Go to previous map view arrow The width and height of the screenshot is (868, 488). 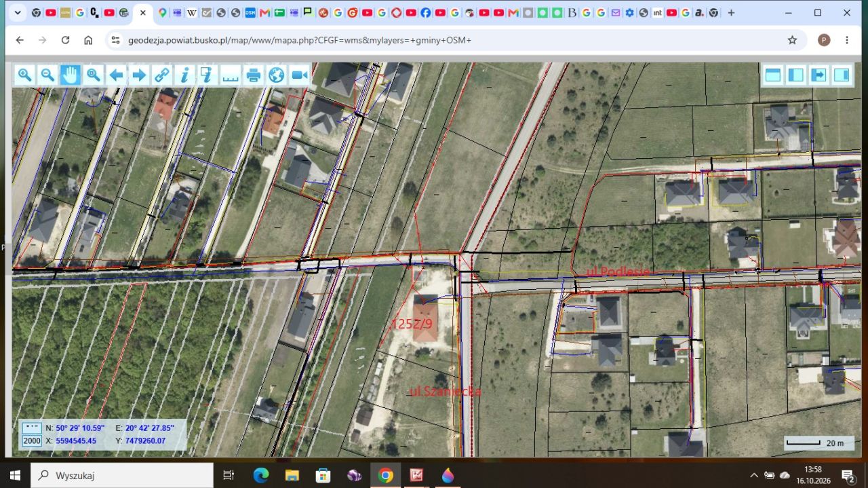[x=117, y=75]
